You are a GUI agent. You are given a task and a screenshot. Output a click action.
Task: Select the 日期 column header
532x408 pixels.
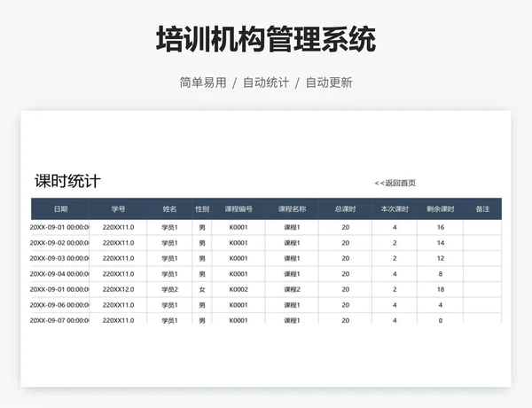[60, 209]
